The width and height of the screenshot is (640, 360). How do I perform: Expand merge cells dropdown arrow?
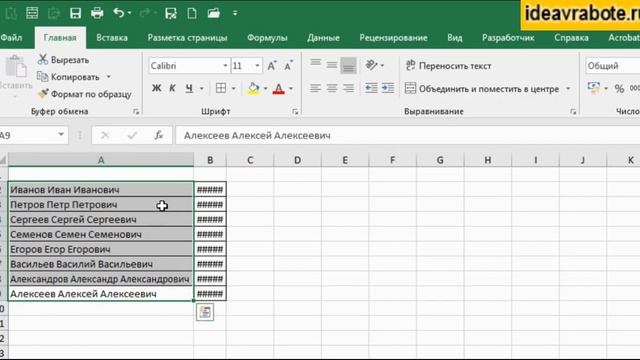pos(568,89)
